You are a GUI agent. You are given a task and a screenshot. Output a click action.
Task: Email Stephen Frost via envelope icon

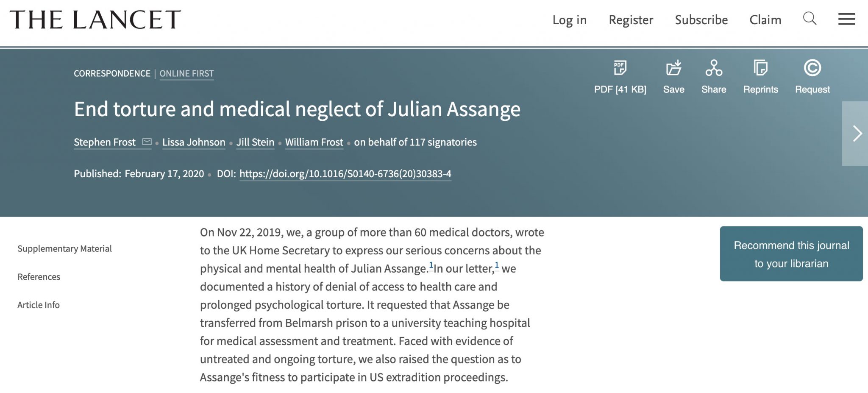coord(147,142)
